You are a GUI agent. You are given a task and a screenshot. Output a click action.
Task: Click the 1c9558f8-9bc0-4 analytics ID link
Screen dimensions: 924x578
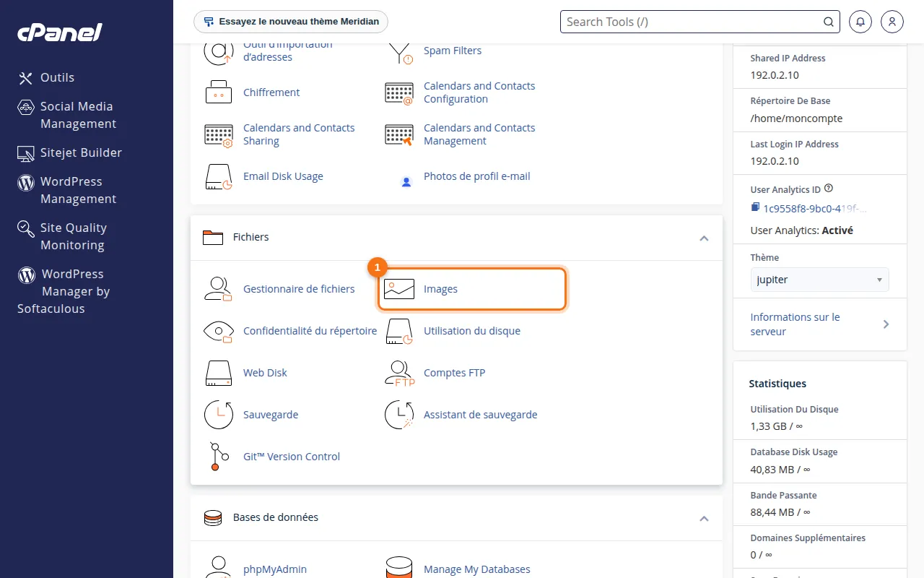point(814,209)
